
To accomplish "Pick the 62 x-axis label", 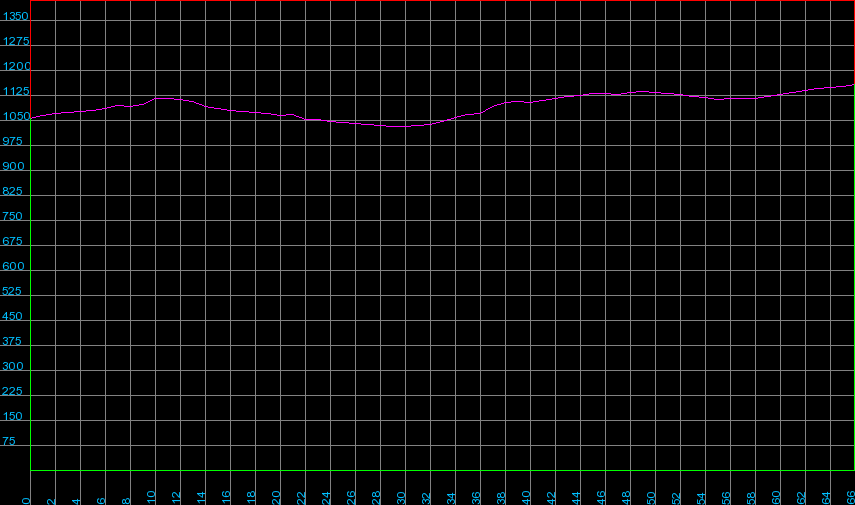I will pyautogui.click(x=801, y=498).
